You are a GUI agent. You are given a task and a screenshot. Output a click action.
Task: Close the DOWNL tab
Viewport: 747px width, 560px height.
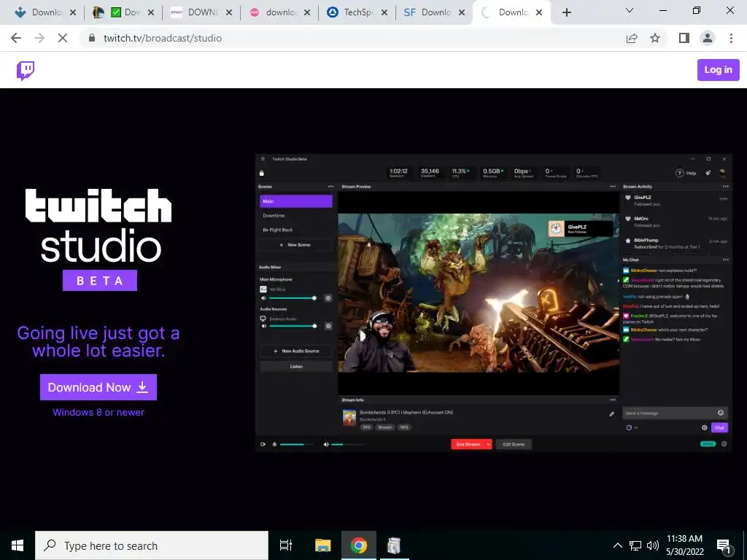click(229, 13)
